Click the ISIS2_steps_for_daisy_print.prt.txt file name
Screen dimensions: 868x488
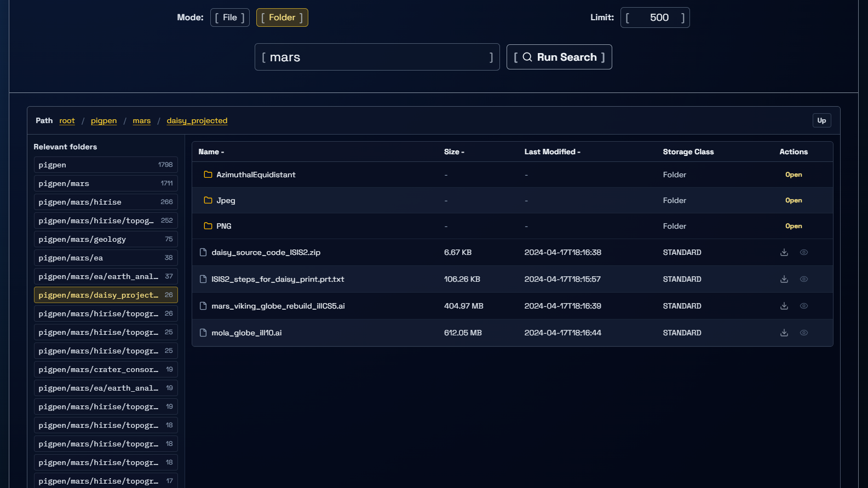coord(278,279)
